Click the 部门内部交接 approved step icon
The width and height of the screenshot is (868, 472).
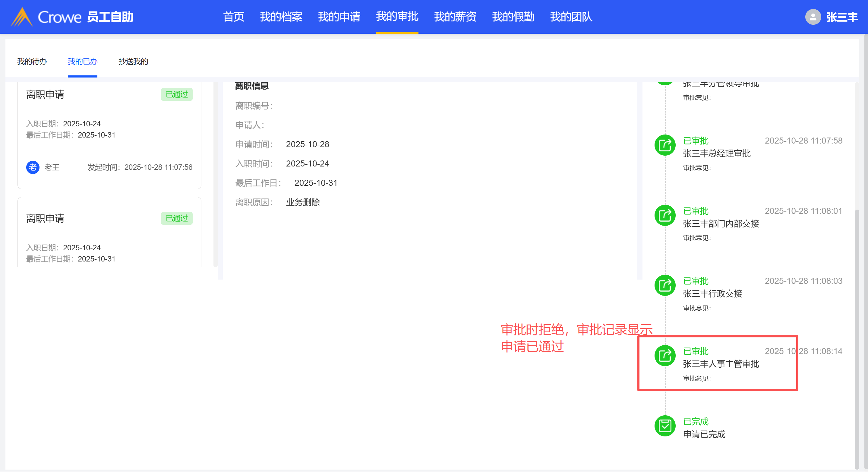665,215
